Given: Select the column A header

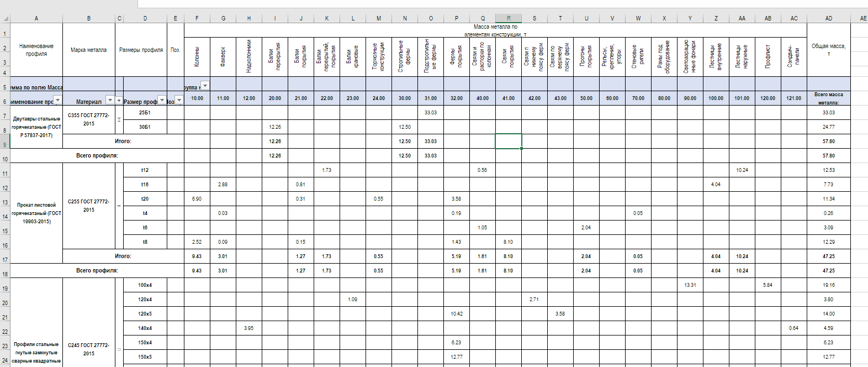Looking at the screenshot, I should pyautogui.click(x=36, y=18).
